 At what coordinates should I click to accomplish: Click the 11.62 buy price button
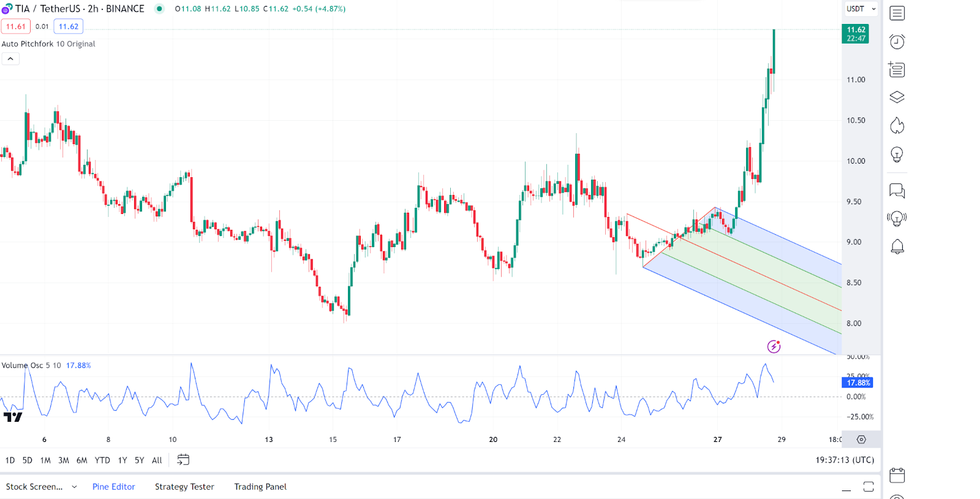(x=69, y=26)
